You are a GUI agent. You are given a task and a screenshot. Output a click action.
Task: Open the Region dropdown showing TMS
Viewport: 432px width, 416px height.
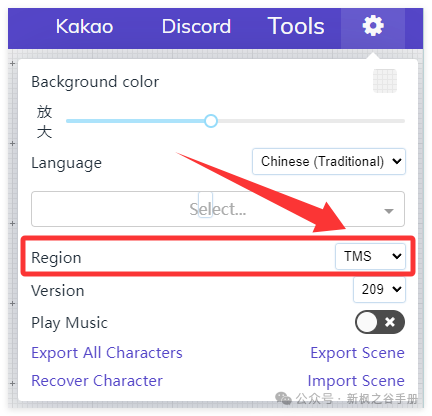(370, 256)
